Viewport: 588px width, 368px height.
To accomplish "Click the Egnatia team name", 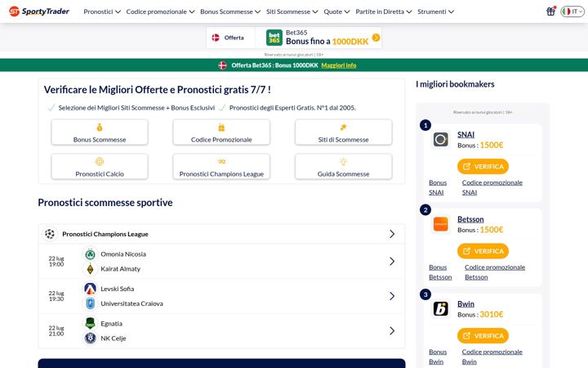I will pyautogui.click(x=111, y=324).
